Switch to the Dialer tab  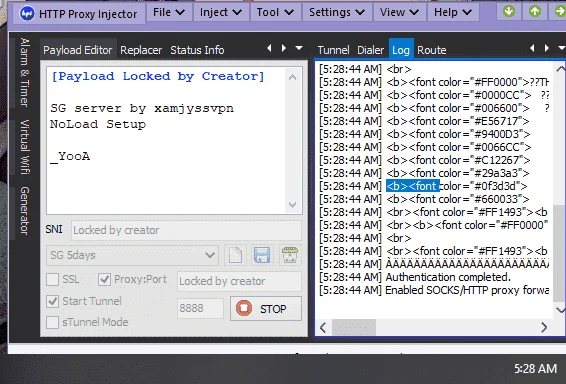pos(370,50)
